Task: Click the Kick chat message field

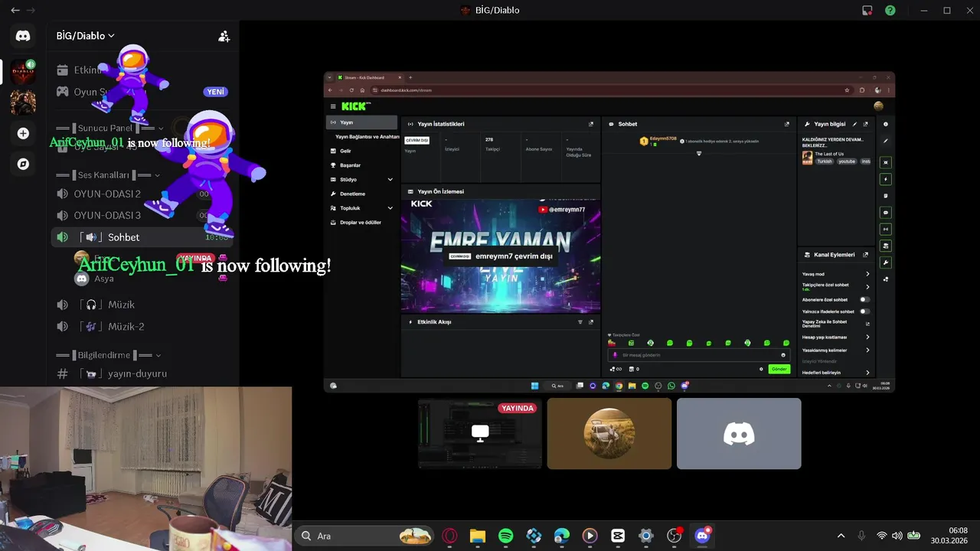Action: (698, 355)
